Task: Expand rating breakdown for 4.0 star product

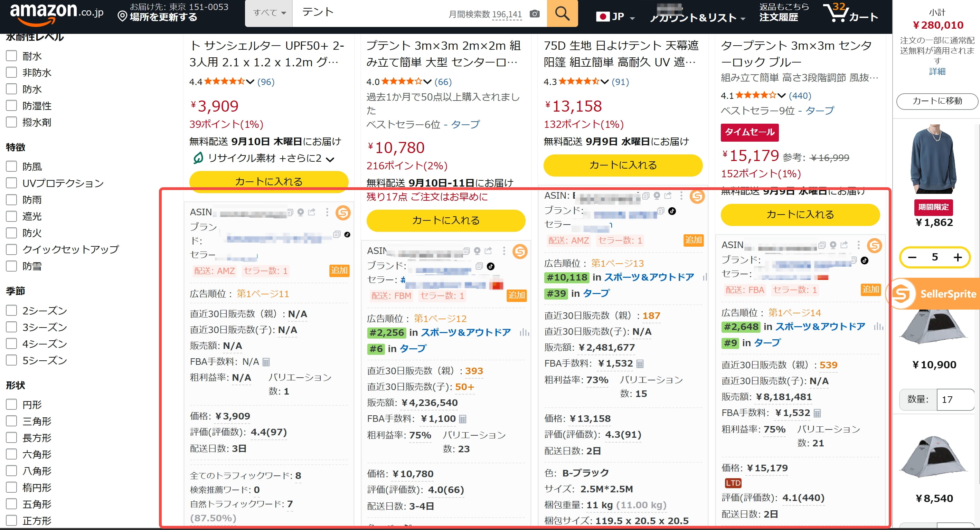Action: click(427, 82)
